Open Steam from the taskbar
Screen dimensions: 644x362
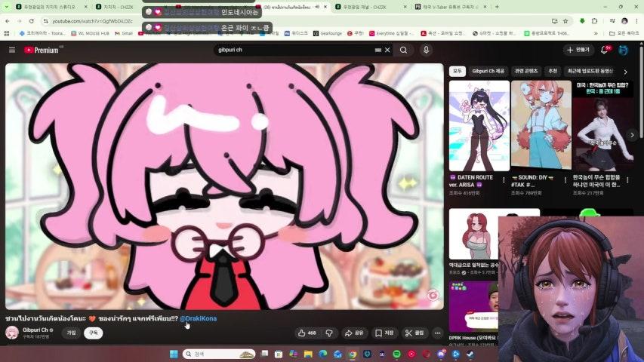tap(470, 354)
